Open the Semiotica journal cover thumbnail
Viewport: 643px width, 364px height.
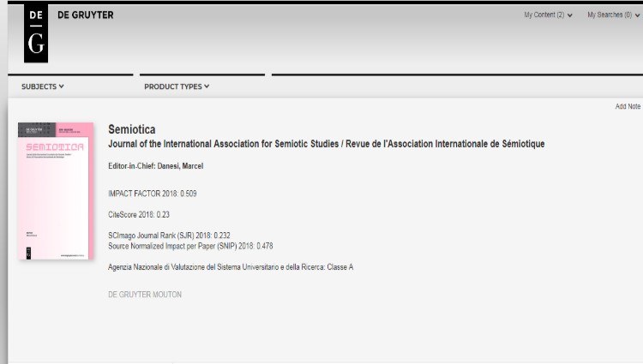click(56, 191)
